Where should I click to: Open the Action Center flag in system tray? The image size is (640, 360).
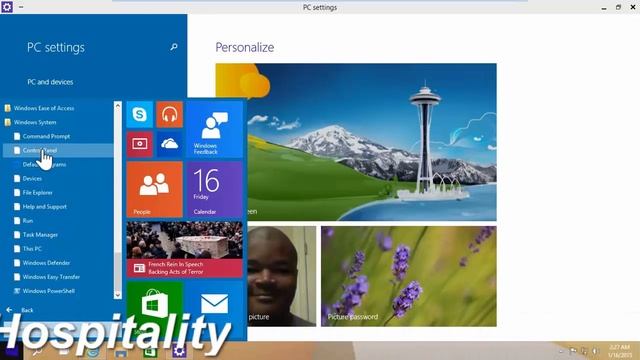tap(573, 351)
